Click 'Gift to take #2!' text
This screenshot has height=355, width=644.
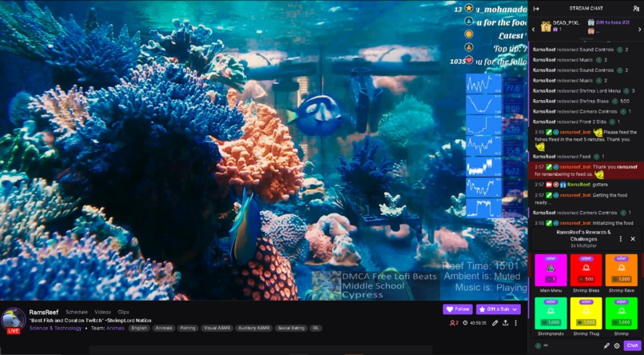[x=612, y=22]
